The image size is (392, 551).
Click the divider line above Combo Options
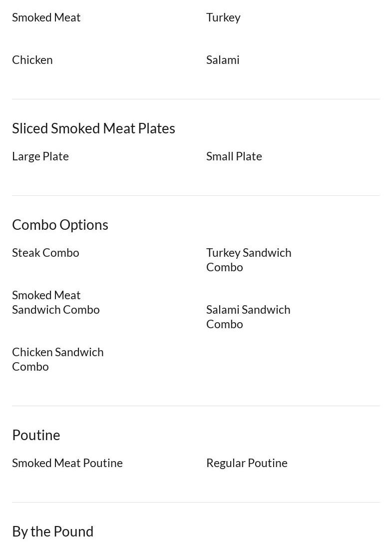click(x=196, y=196)
